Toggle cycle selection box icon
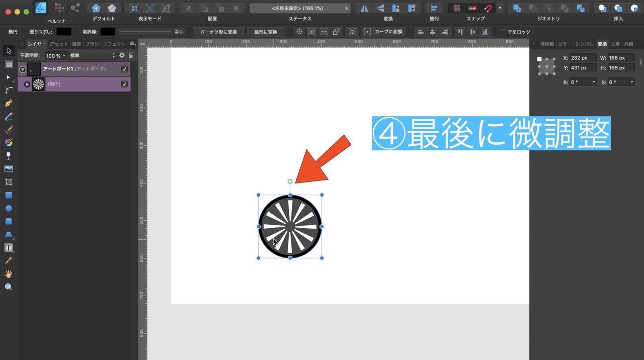 352,32
